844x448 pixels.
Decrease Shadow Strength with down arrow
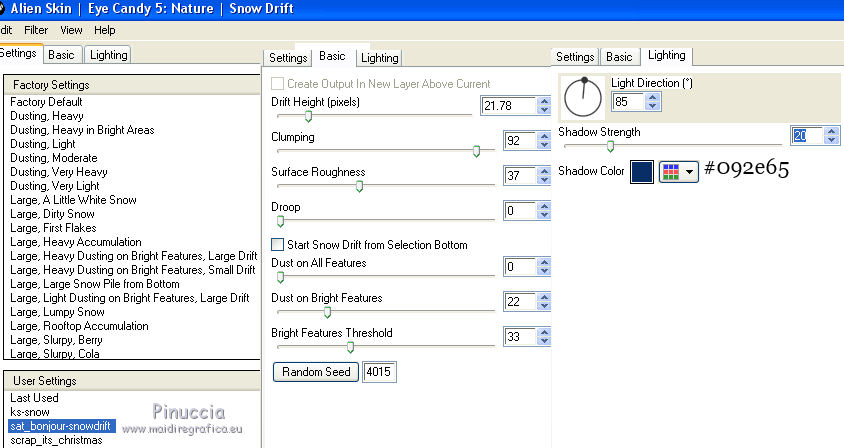832,139
